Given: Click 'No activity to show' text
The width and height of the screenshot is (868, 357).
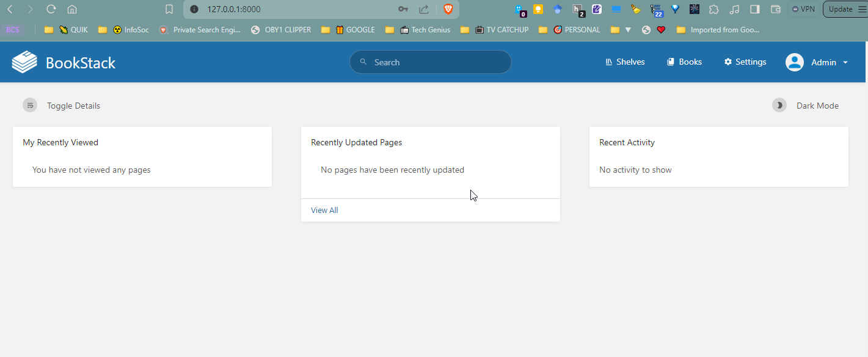Looking at the screenshot, I should (x=635, y=170).
